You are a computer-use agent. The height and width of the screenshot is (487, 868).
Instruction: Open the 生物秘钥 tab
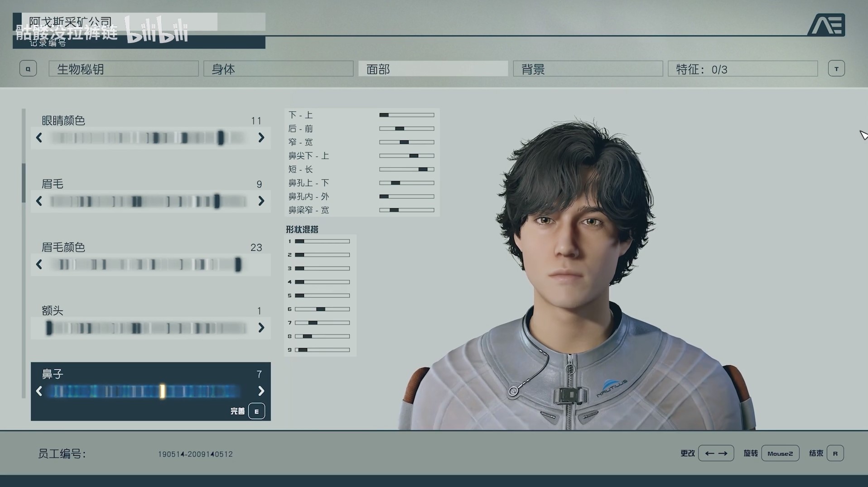click(124, 69)
